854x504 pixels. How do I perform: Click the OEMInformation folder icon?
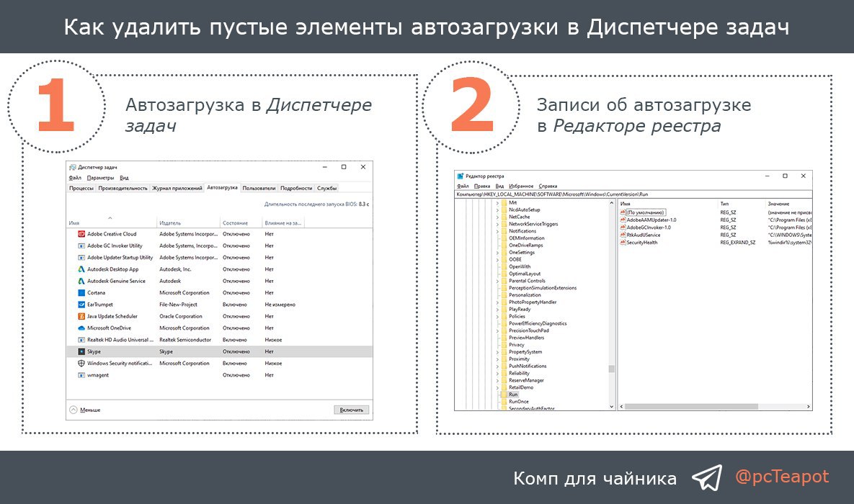tap(504, 238)
